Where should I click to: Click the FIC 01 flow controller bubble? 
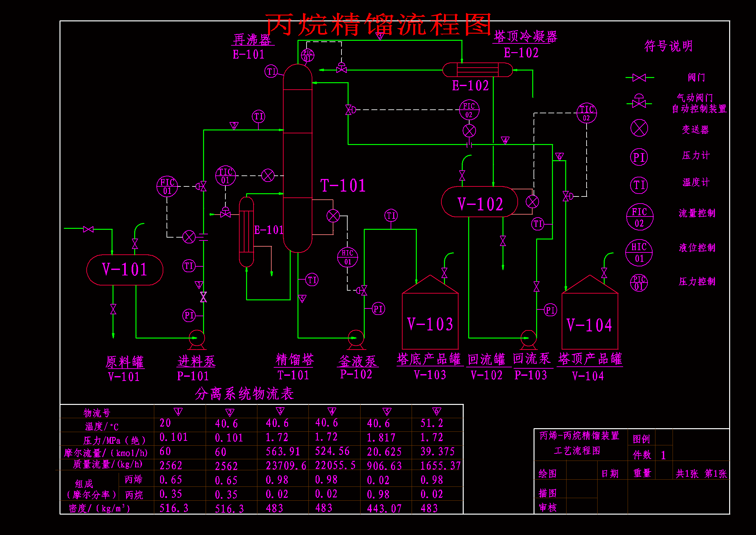pos(167,186)
